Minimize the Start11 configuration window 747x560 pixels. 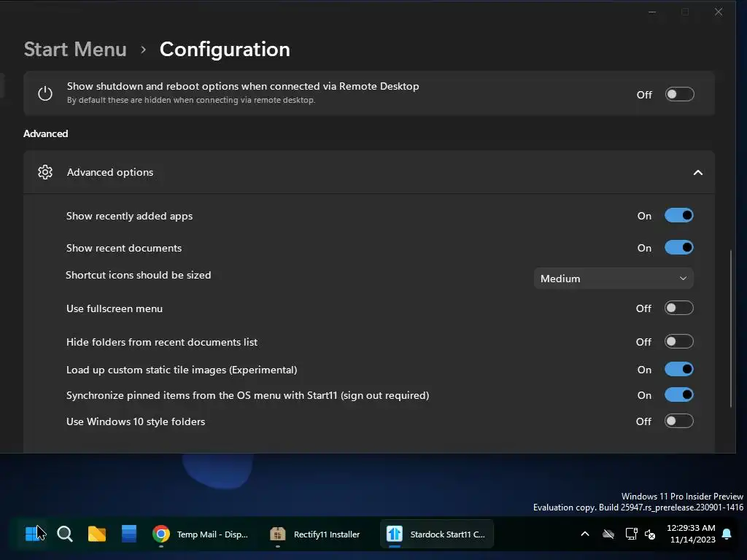[x=652, y=12]
